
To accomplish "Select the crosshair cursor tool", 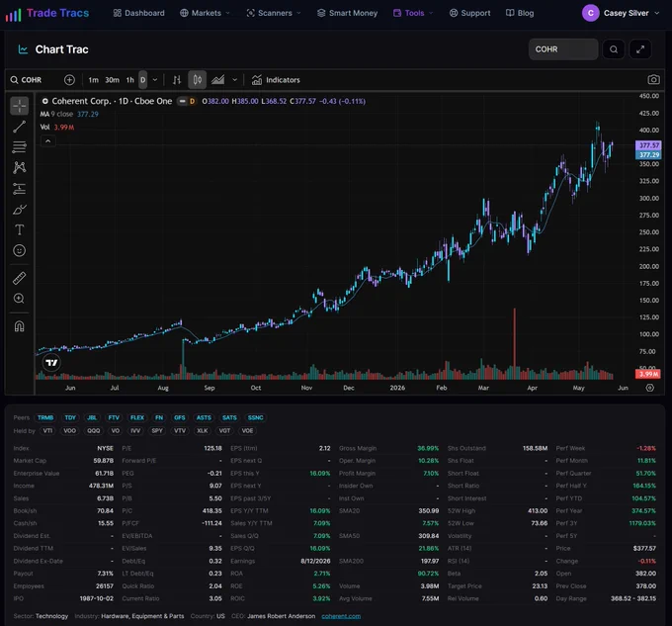I will point(20,106).
